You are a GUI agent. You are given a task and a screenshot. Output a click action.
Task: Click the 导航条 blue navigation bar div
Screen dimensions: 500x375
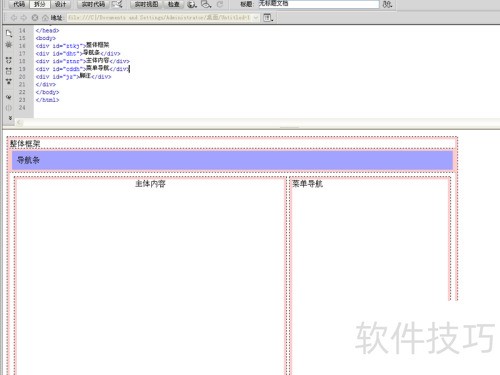[x=232, y=160]
